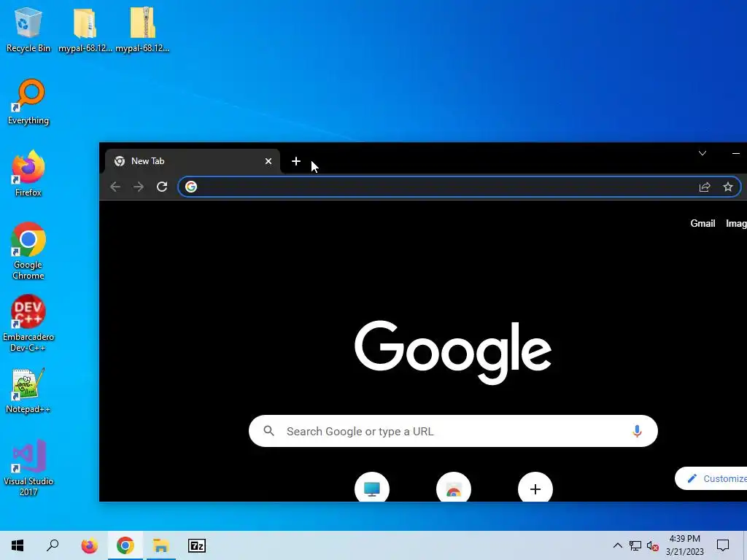Open 7-Zip from the taskbar
Viewport: 747px width, 560px height.
[x=197, y=545]
